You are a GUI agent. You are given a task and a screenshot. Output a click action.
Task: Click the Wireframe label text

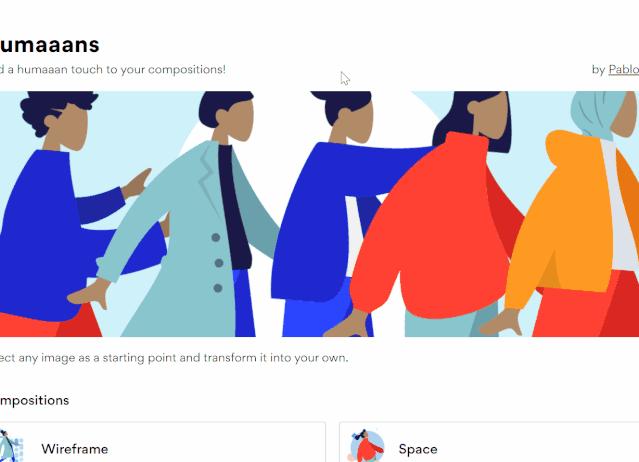75,449
